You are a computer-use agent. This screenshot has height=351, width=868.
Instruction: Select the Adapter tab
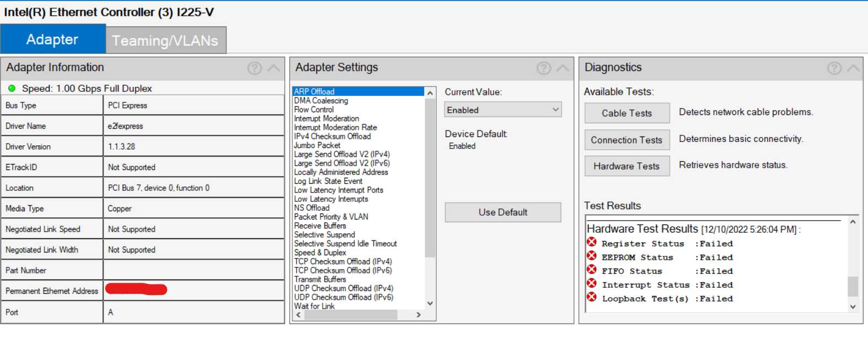[52, 39]
